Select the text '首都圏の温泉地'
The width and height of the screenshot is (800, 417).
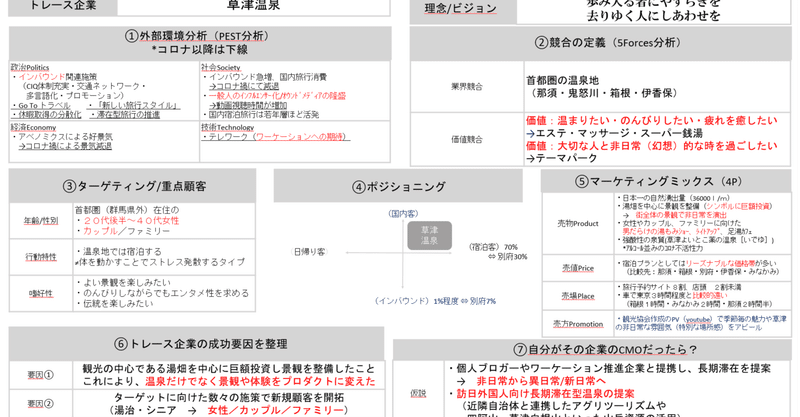562,81
